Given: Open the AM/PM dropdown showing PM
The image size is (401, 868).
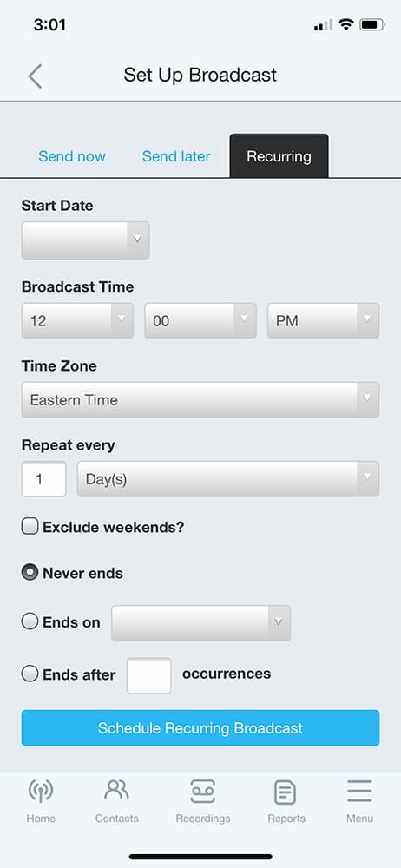Looking at the screenshot, I should (324, 320).
